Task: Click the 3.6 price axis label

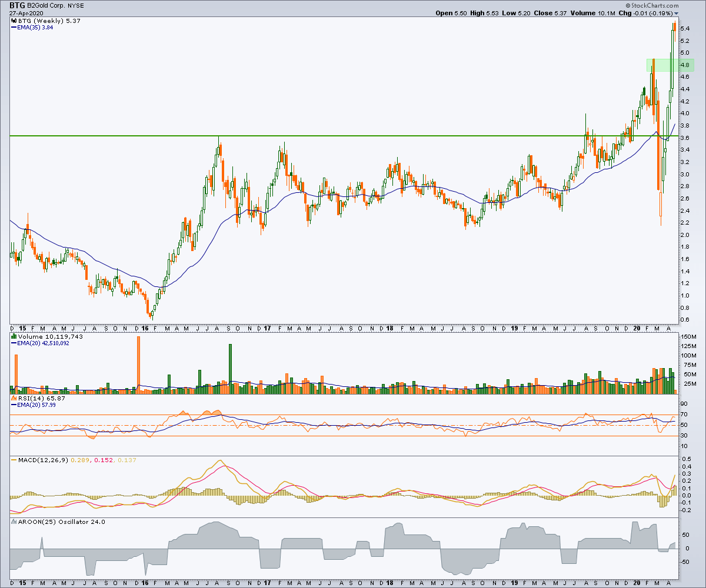Action: pos(684,138)
